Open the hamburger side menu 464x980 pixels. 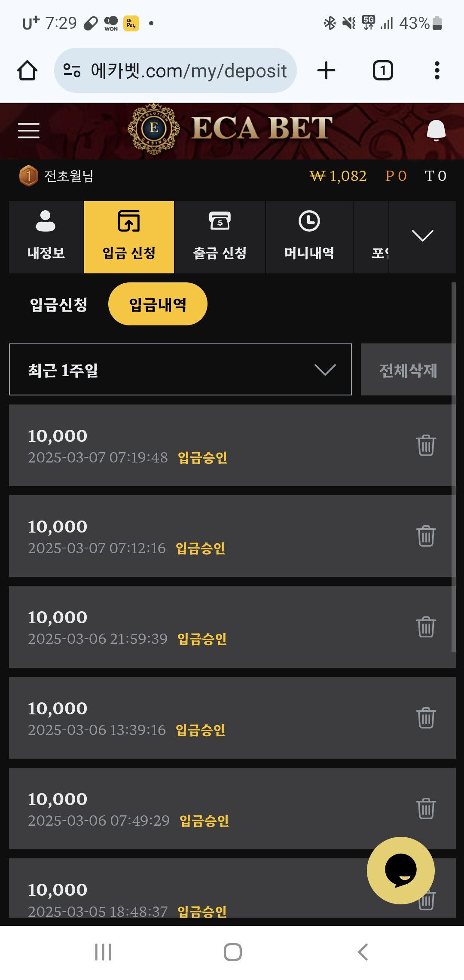pos(29,130)
